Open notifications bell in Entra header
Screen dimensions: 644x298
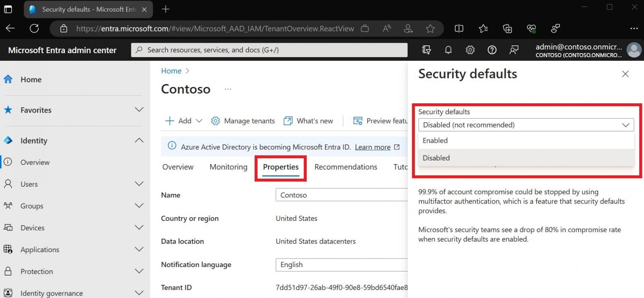(448, 50)
